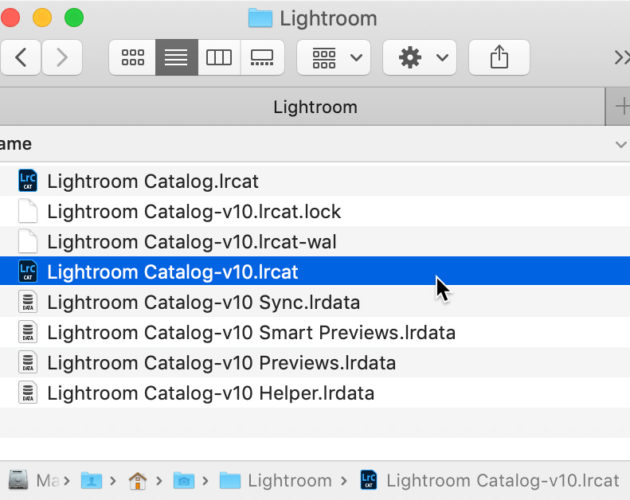Go forward with the right arrow button
Screen dimensions: 630x500
62,57
